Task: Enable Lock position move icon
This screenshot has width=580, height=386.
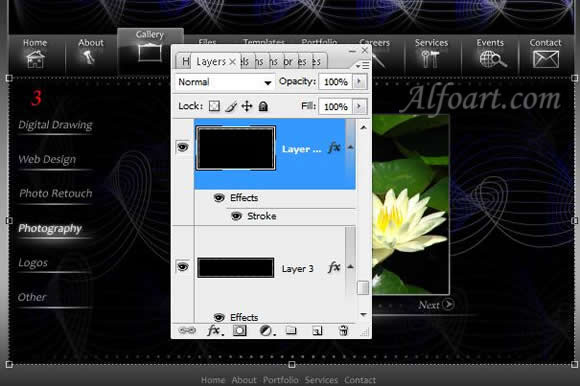Action: click(247, 106)
